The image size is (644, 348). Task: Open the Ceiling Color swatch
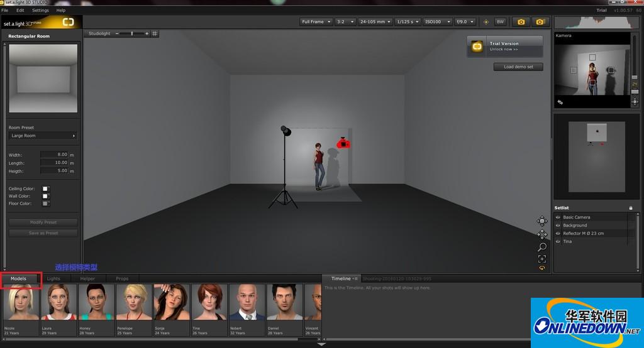point(45,189)
